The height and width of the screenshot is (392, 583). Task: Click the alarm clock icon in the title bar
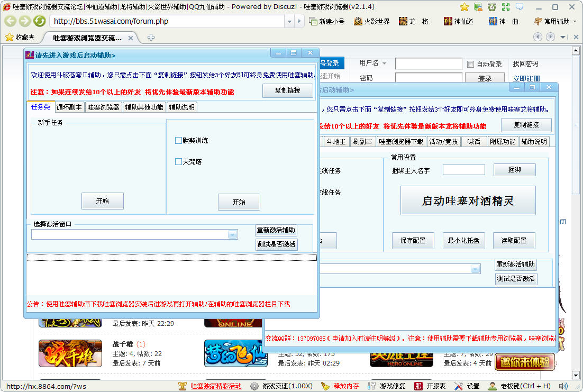492,7
